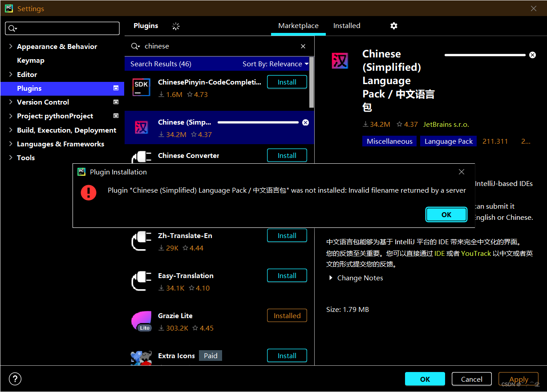
Task: Click OK in the error dialog
Action: [446, 214]
